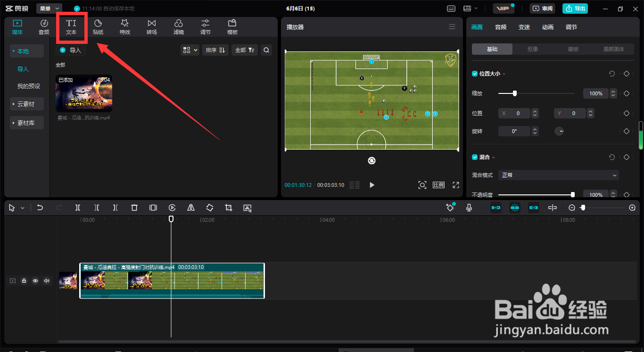Click the 导出 export button
Image resolution: width=644 pixels, height=352 pixels.
(x=575, y=8)
